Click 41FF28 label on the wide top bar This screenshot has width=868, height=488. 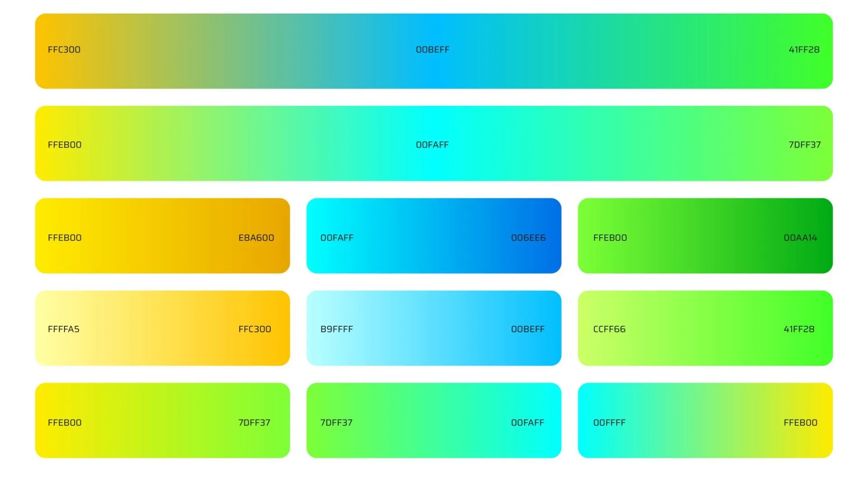(804, 50)
